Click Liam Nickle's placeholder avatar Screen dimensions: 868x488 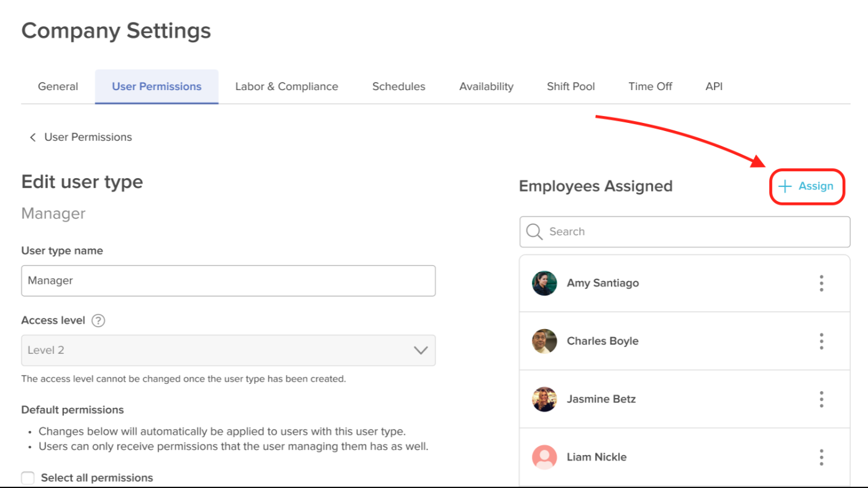(544, 458)
